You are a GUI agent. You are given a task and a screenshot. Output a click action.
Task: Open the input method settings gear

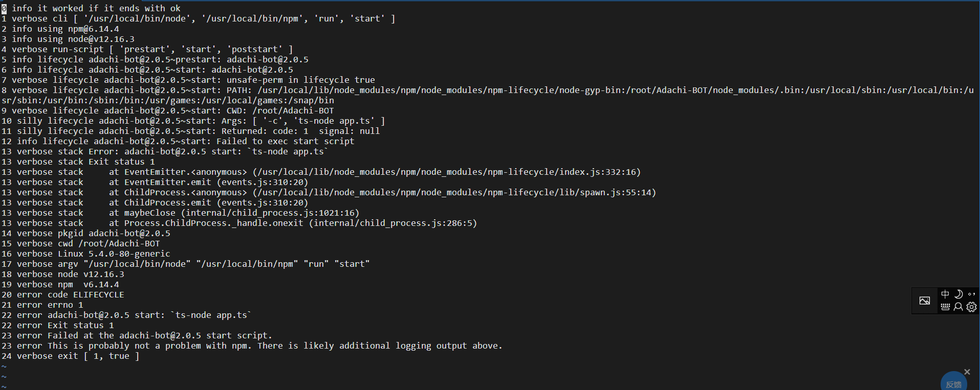[971, 307]
